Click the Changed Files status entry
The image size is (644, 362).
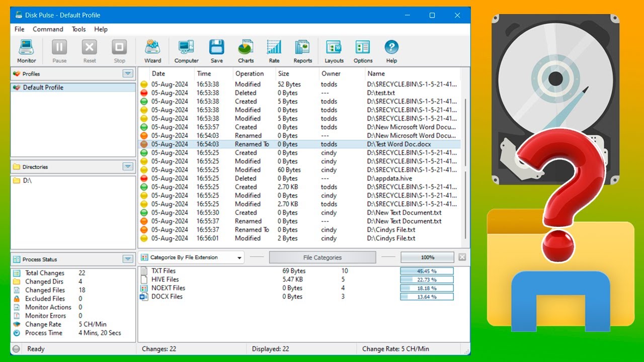point(45,290)
